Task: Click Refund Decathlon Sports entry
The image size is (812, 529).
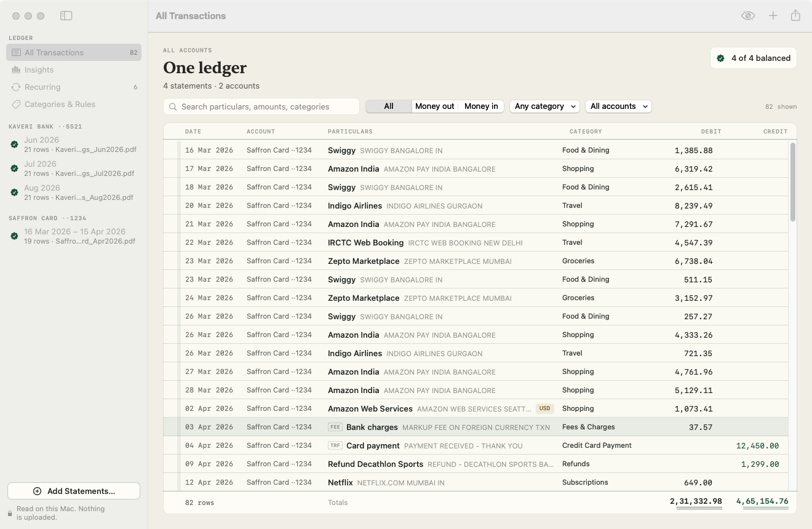Action: pos(375,464)
